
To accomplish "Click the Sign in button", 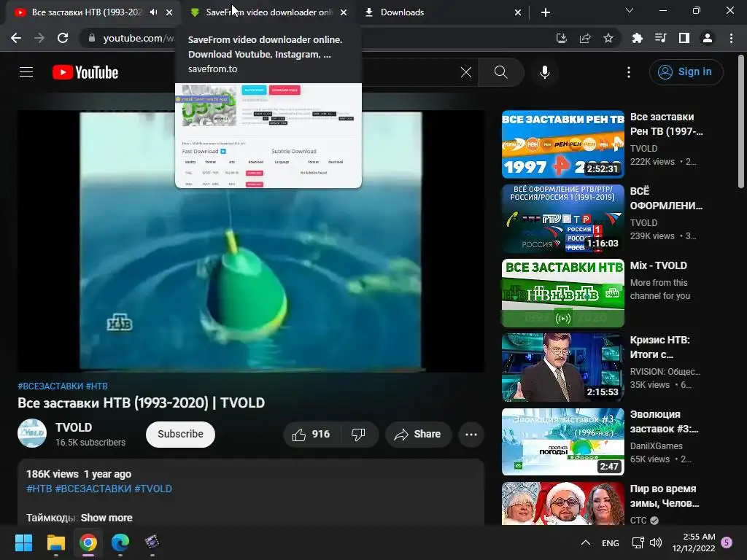I will (x=686, y=72).
